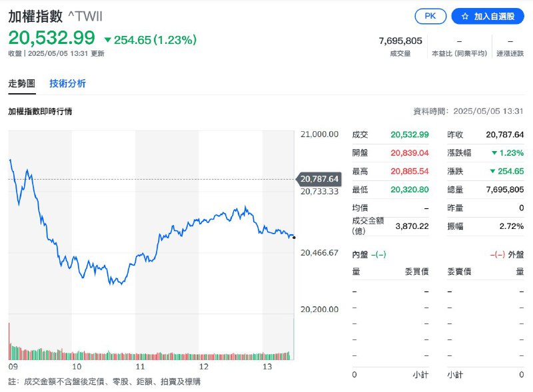Image resolution: width=533 pixels, height=392 pixels.
Task: Select the 內盤 label
Action: pos(357,254)
